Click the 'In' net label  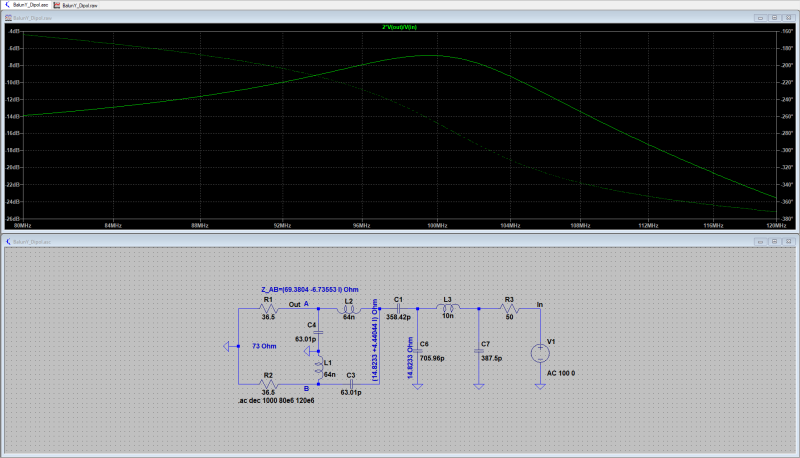pyautogui.click(x=540, y=304)
